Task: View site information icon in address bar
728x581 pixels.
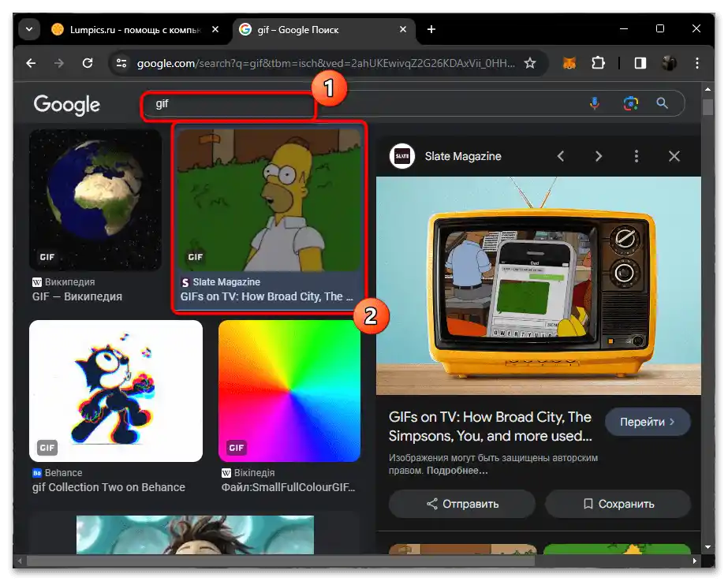Action: point(121,63)
